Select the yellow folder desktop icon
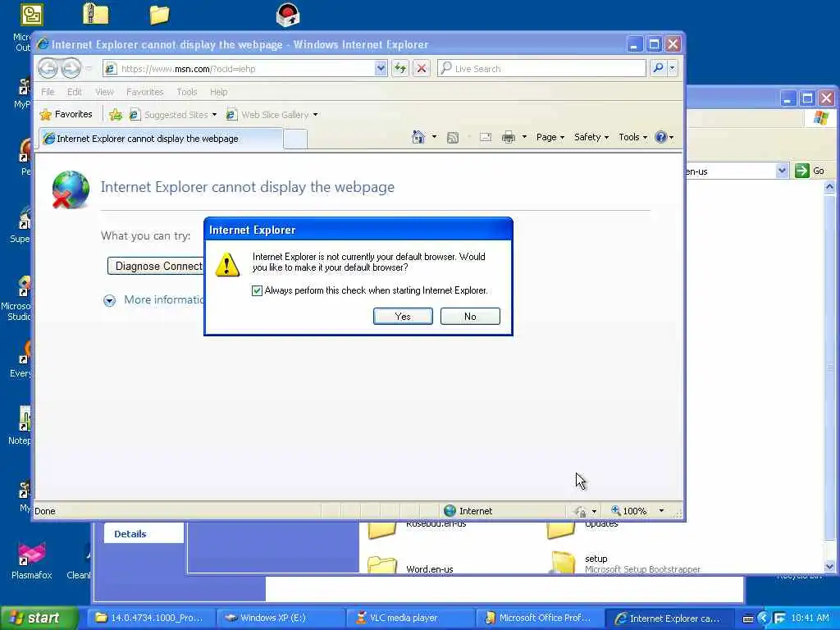This screenshot has width=840, height=630. (x=159, y=15)
